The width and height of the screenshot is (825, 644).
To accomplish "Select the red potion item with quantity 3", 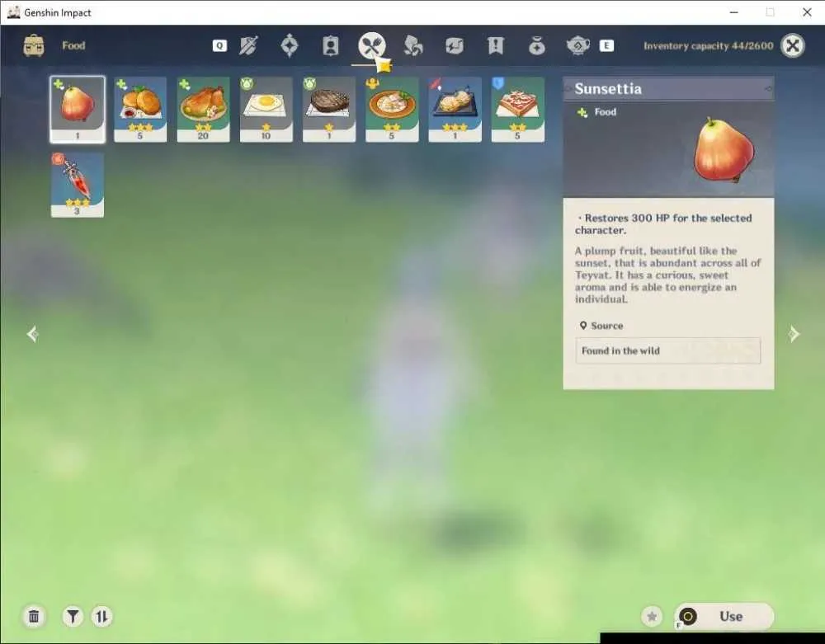I will [78, 185].
